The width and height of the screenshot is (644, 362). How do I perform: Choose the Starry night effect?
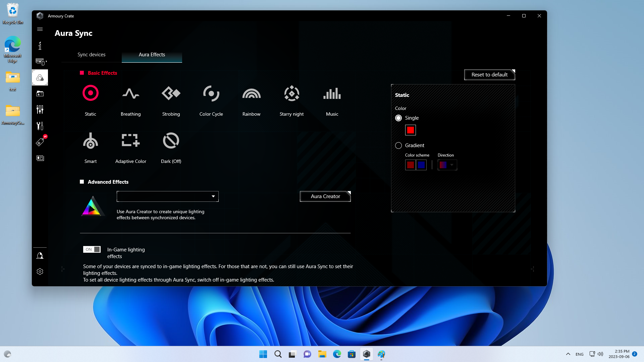coord(292,93)
